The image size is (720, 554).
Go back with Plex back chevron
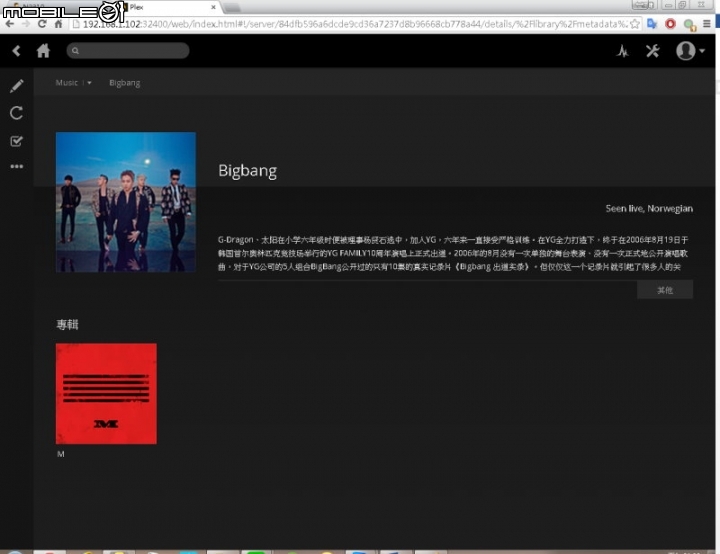click(17, 51)
